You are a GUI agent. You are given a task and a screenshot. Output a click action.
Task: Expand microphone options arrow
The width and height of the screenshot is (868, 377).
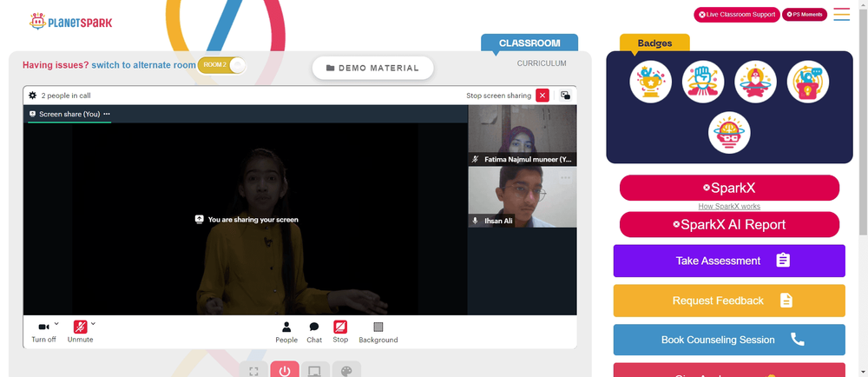click(93, 323)
